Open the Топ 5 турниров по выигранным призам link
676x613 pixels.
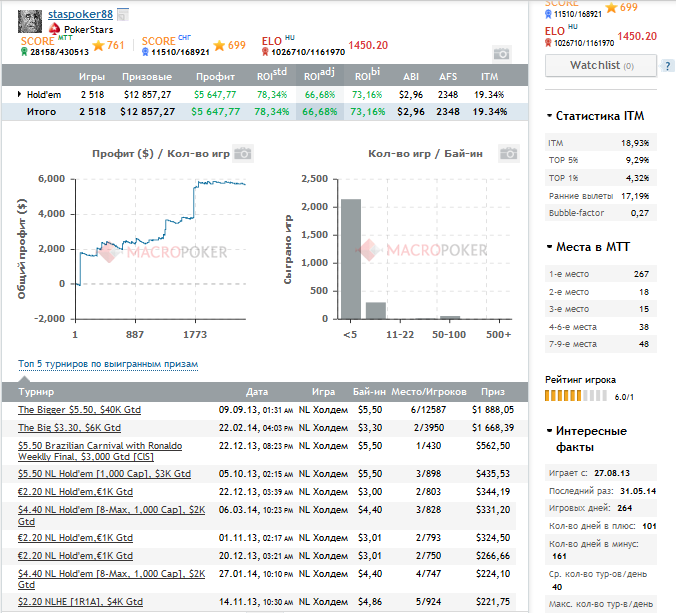tap(108, 364)
